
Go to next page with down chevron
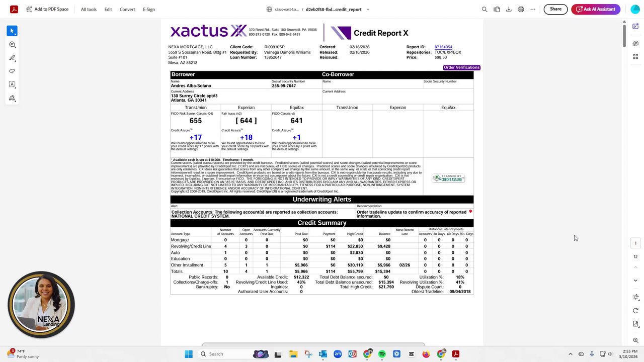coord(635,281)
